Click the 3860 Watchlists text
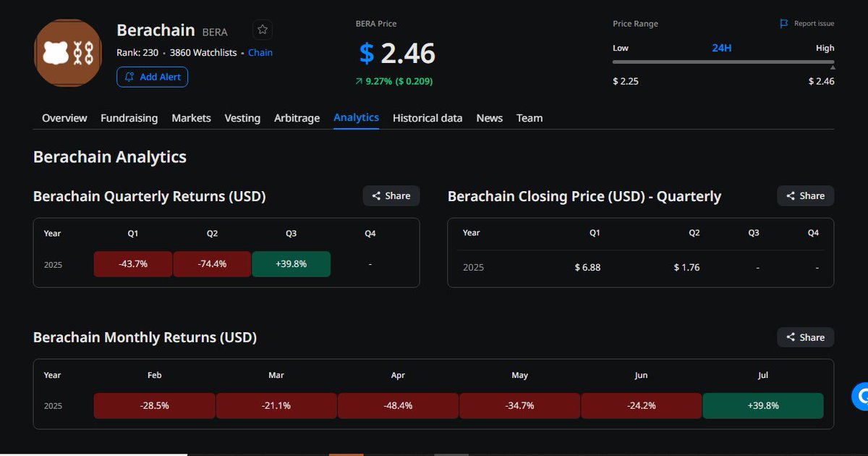 [x=203, y=53]
